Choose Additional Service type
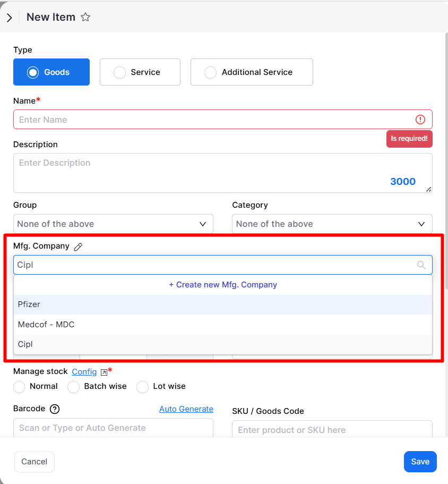This screenshot has width=448, height=484. tap(252, 72)
